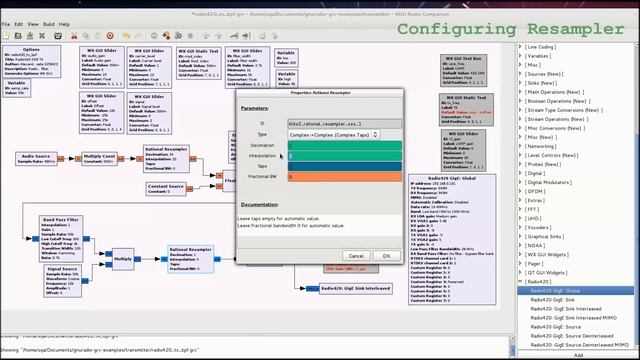This screenshot has width=640, height=360.
Task: Select the Band Pass Filter block
Action: click(61, 239)
